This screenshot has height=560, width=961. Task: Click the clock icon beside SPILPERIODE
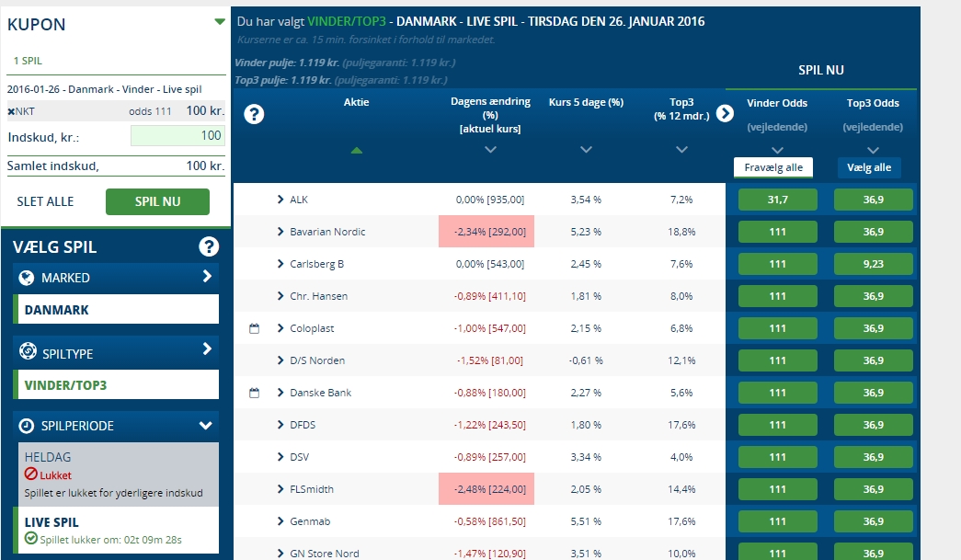(x=27, y=426)
